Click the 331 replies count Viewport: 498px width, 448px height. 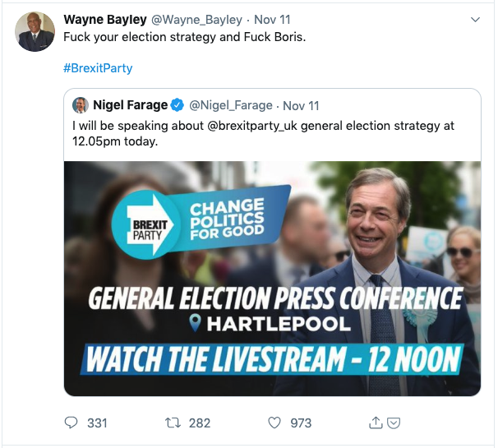pyautogui.click(x=97, y=423)
